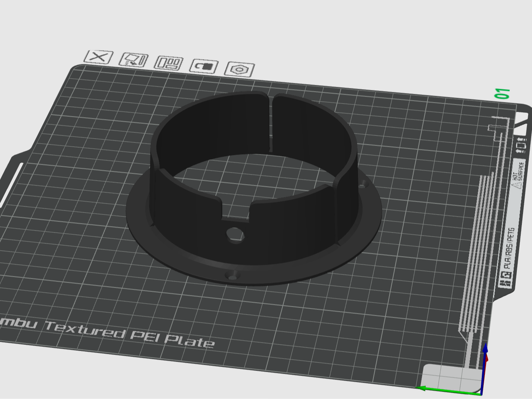The width and height of the screenshot is (532, 399).
Task: Click the HOT SURFACE warning label
Action: pyautogui.click(x=517, y=173)
